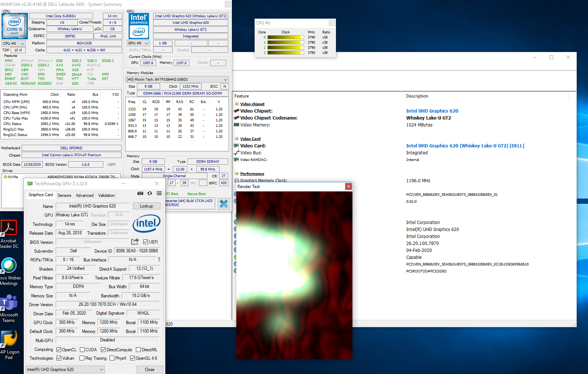Image resolution: width=588 pixels, height=374 pixels.
Task: Open the CPU #0 selector dropdown
Action: (x=14, y=43)
